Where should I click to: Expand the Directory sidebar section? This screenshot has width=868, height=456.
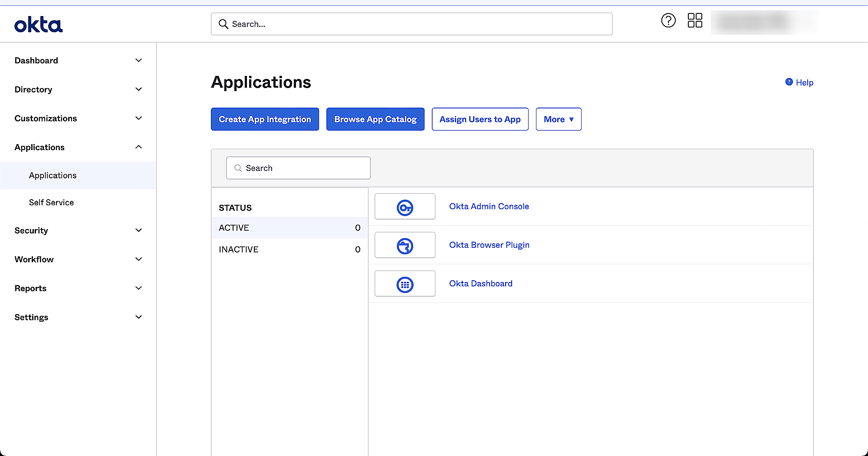pyautogui.click(x=138, y=89)
